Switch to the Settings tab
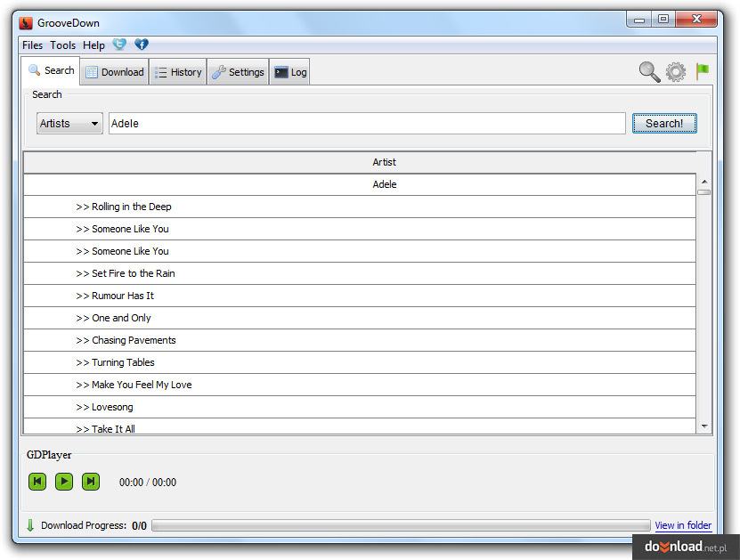The image size is (740, 560). tap(238, 72)
